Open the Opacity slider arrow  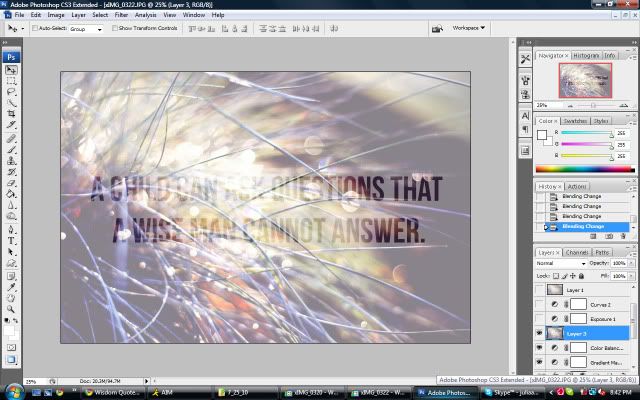click(x=632, y=263)
